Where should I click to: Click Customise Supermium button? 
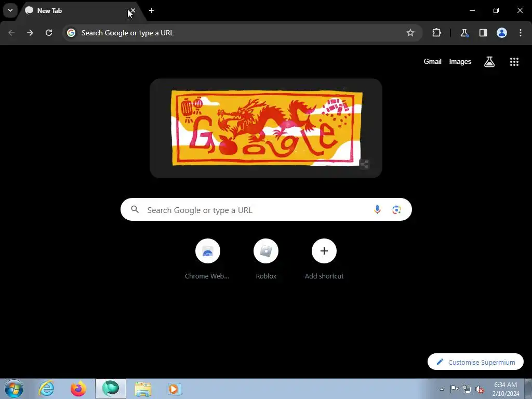click(x=475, y=362)
